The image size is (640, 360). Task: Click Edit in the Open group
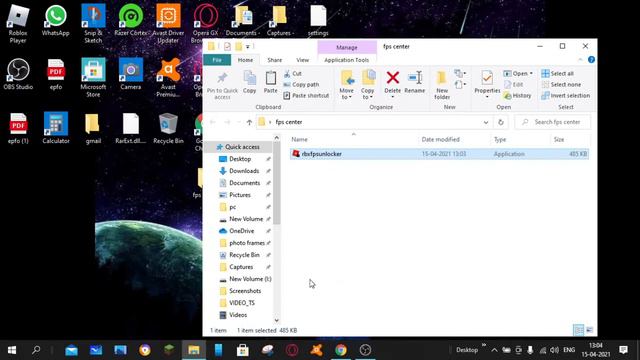[x=513, y=84]
